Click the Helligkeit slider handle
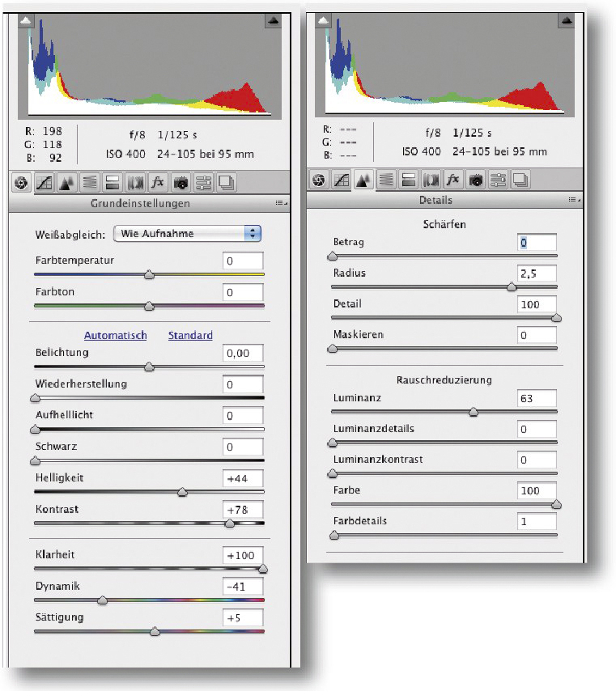Screen dimensions: 616x691 [x=183, y=492]
